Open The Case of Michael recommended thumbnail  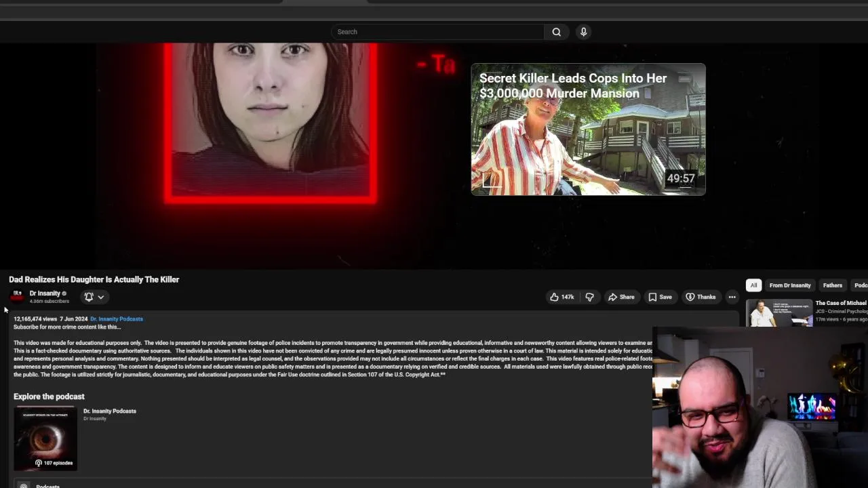pyautogui.click(x=779, y=313)
